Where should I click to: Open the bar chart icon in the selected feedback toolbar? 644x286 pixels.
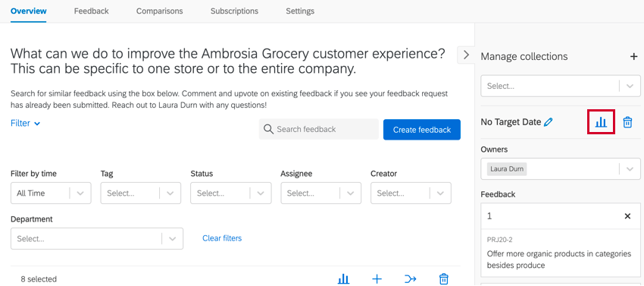[343, 279]
